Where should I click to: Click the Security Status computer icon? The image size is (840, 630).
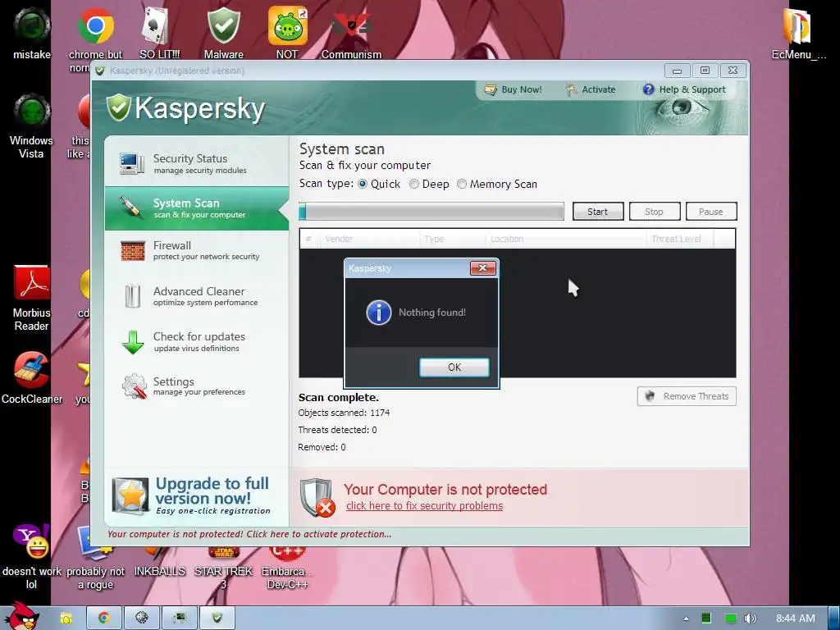[x=132, y=164]
